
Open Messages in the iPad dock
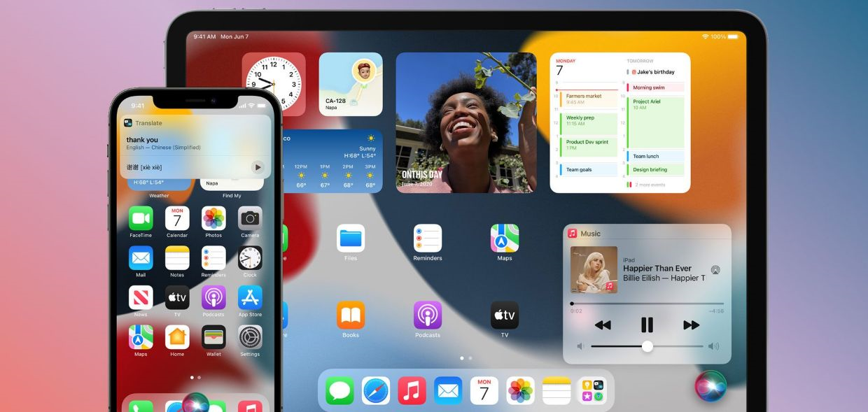[x=339, y=390]
